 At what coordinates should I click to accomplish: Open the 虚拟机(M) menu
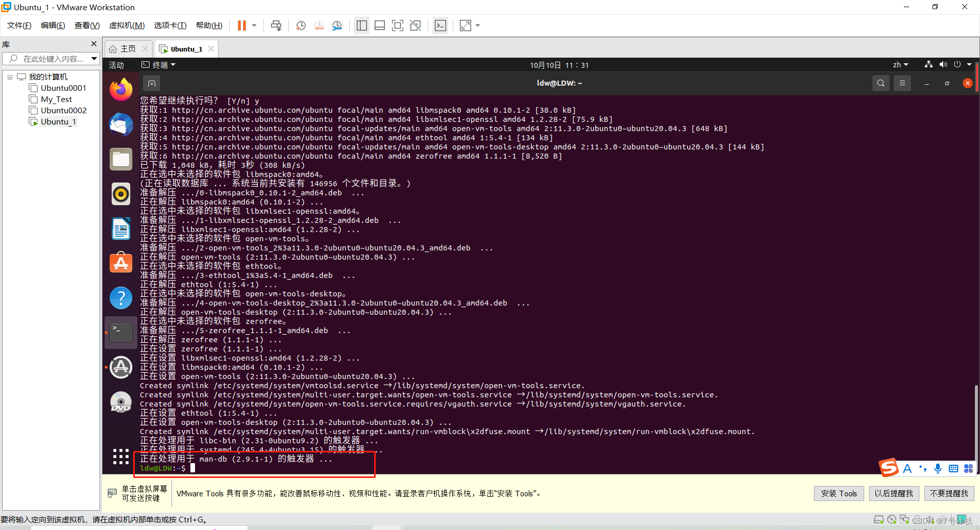tap(127, 25)
